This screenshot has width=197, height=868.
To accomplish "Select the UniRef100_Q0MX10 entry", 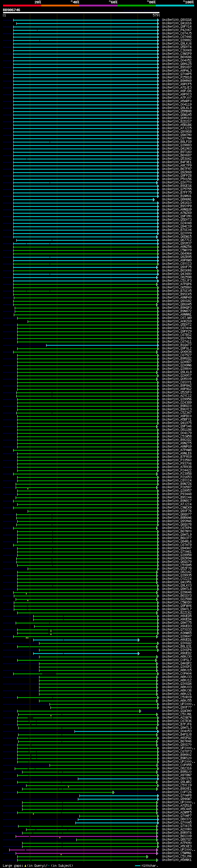I will coord(177,118).
